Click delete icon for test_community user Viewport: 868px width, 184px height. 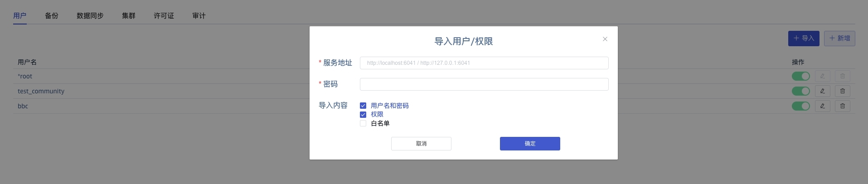tap(842, 91)
